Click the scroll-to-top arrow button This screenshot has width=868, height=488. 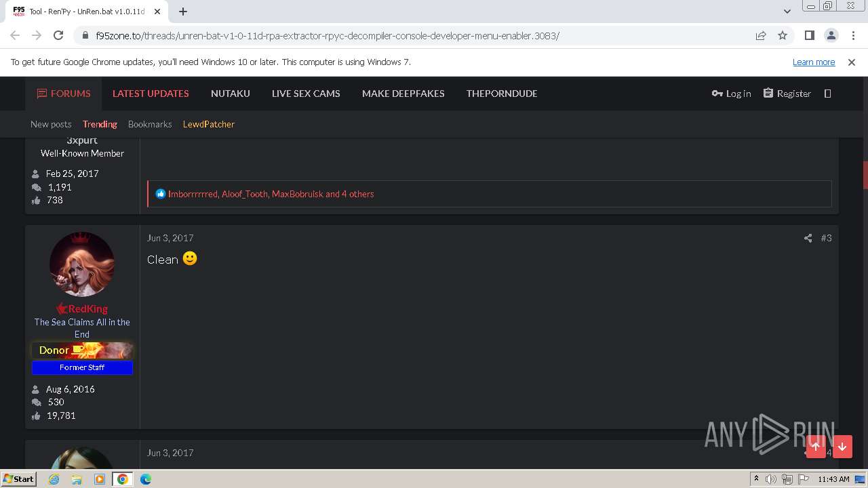pyautogui.click(x=816, y=447)
